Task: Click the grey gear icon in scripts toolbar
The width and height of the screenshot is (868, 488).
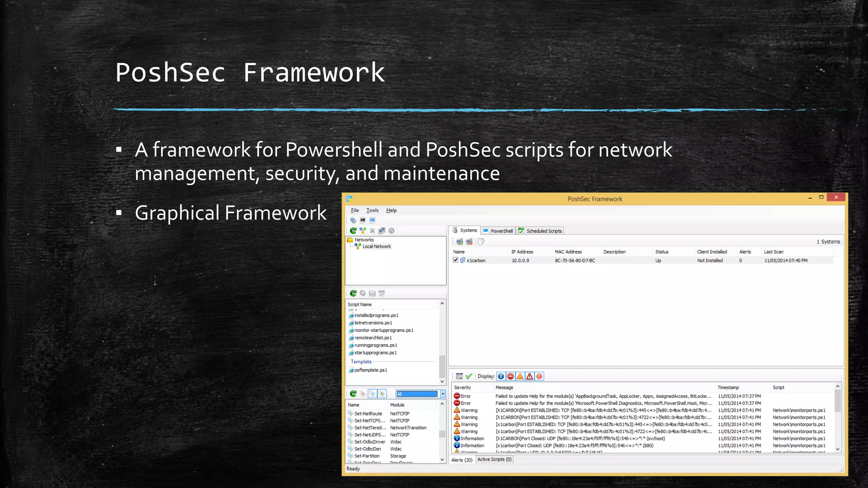Action: pyautogui.click(x=363, y=293)
